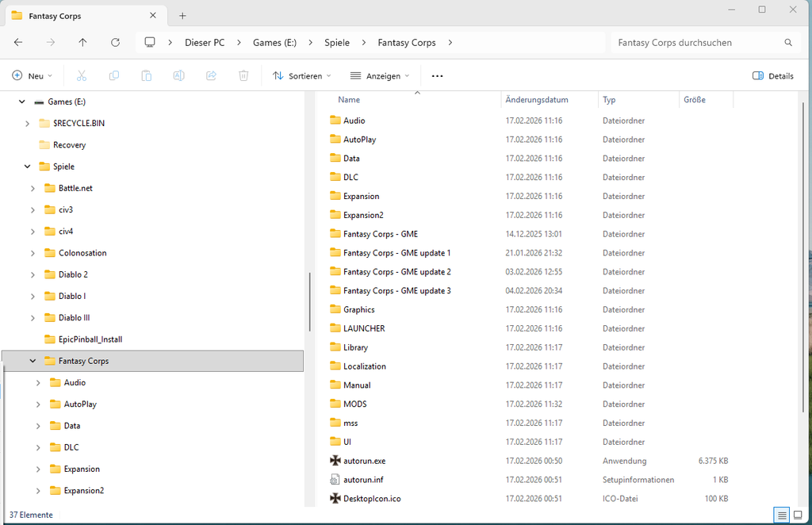
Task: Click the Delete trash icon
Action: 243,75
